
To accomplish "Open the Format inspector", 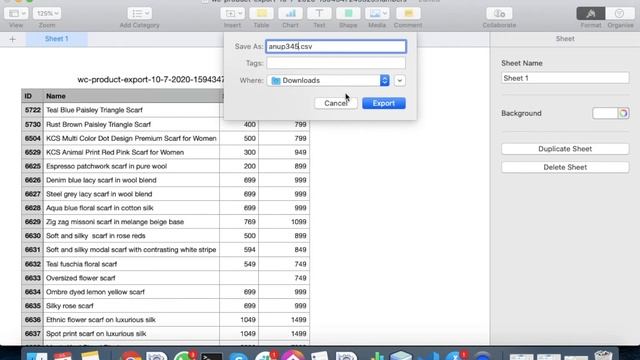I will [591, 13].
